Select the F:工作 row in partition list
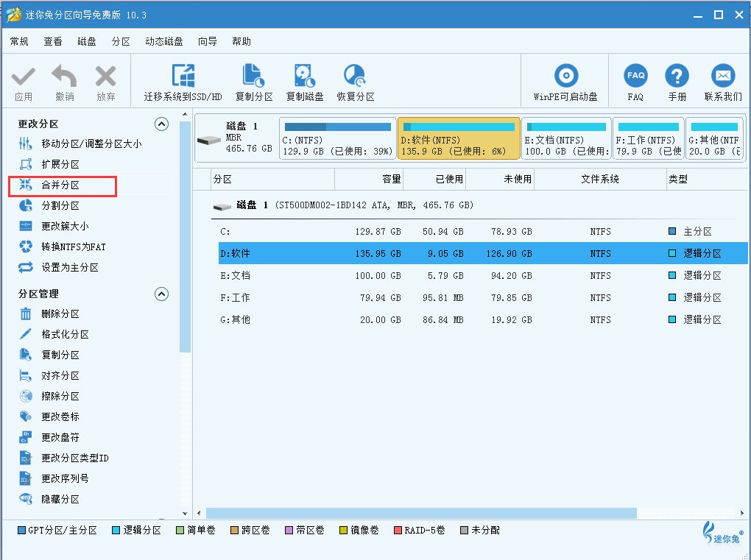This screenshot has width=751, height=560. point(483,297)
